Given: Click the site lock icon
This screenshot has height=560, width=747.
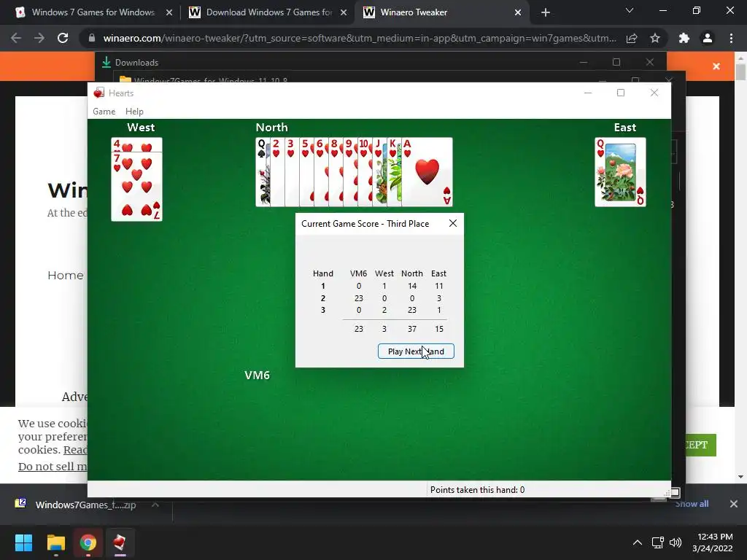Looking at the screenshot, I should pyautogui.click(x=92, y=38).
